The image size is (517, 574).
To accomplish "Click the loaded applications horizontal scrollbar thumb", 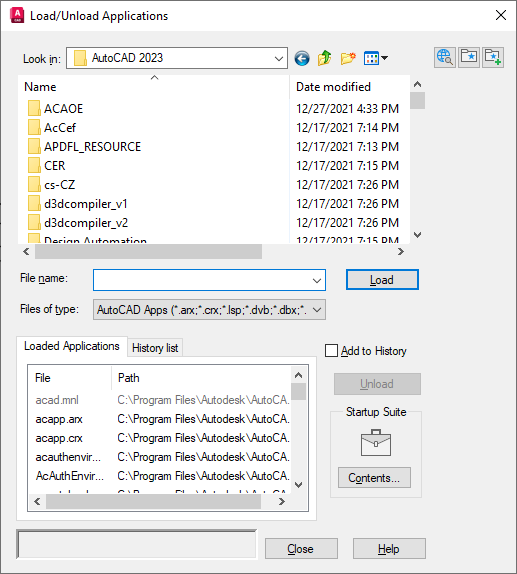I will click(153, 502).
